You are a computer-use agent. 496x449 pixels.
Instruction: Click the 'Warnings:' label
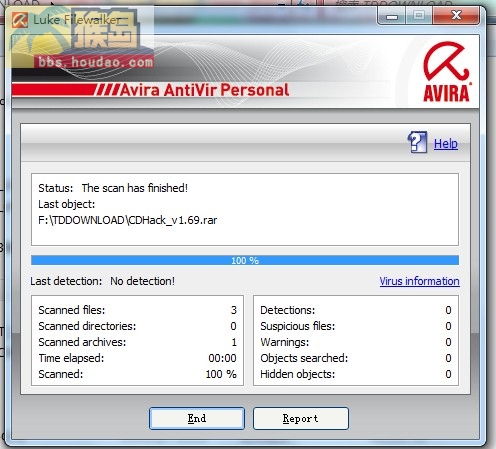pos(285,342)
